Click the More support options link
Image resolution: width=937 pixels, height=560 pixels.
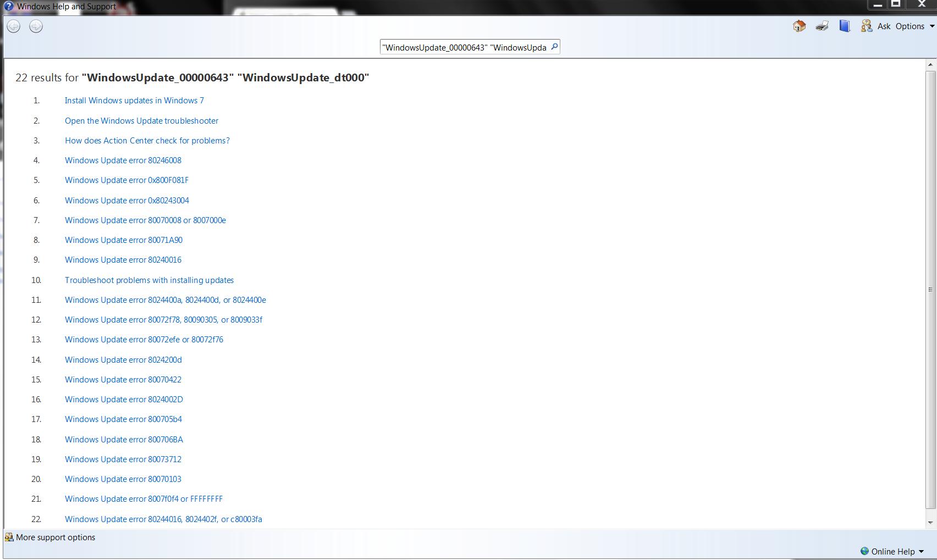[56, 537]
